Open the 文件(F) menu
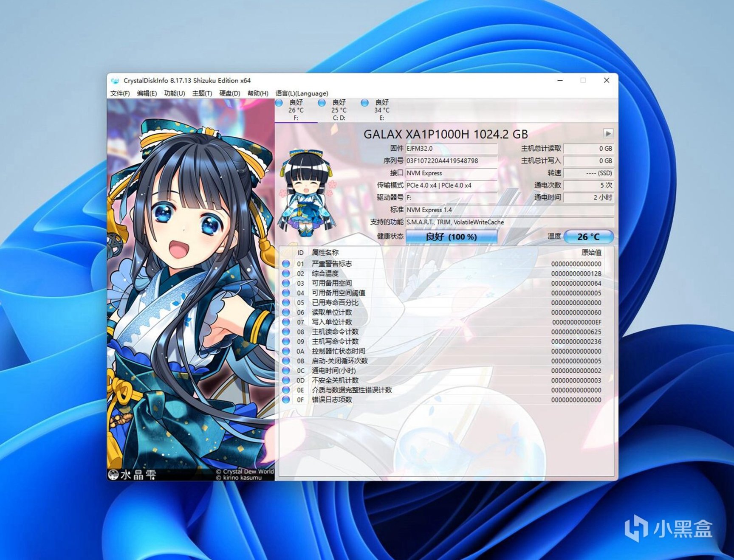The width and height of the screenshot is (734, 560). 120,93
